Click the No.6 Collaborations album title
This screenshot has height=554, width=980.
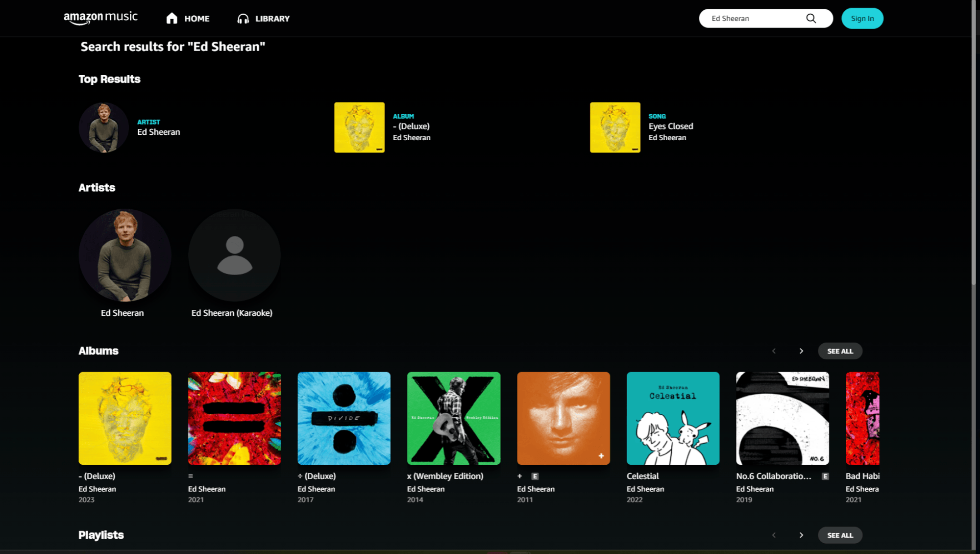tap(774, 476)
